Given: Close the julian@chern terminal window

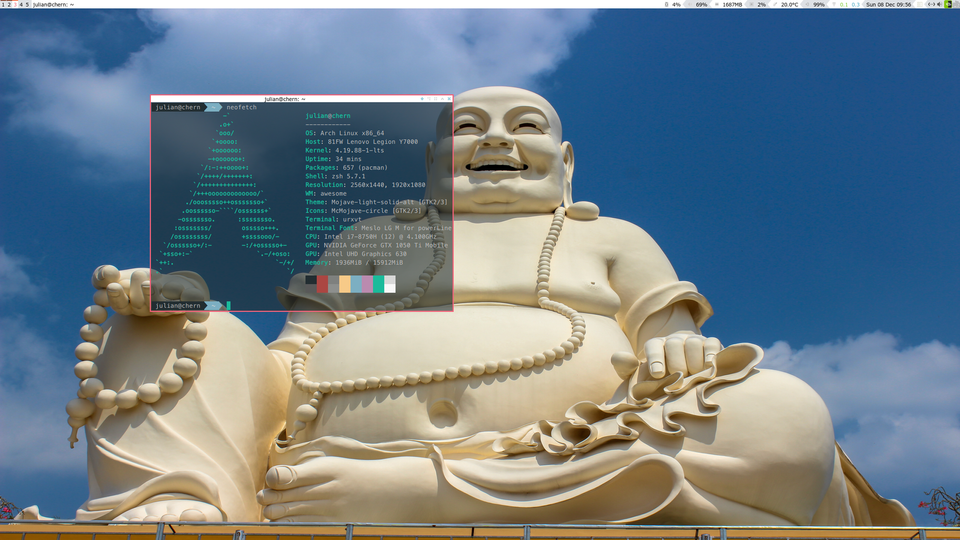Looking at the screenshot, I should [449, 99].
